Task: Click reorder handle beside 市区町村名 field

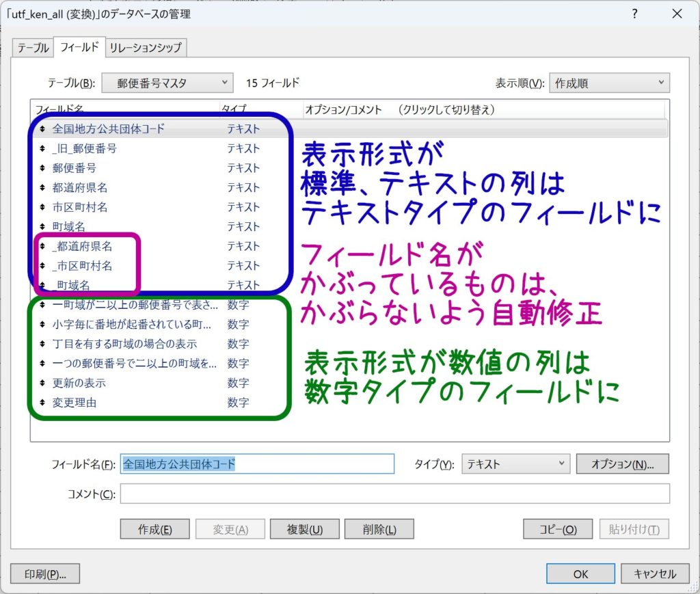Action: click(x=43, y=207)
